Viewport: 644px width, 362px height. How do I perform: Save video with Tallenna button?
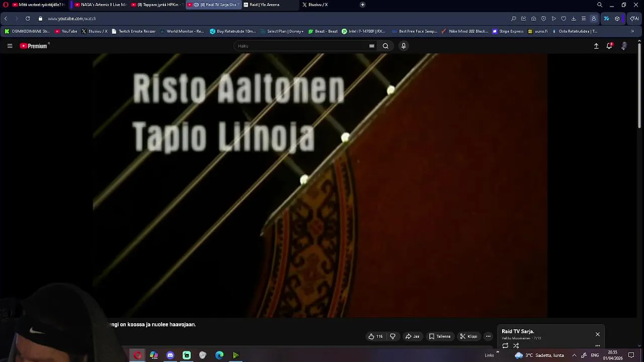pos(440,336)
